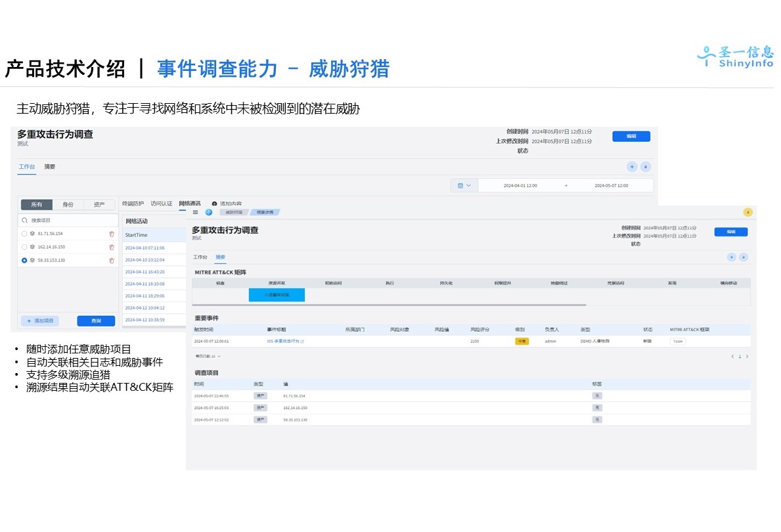This screenshot has height=532, width=781.
Task: Open the 摘要 tab in the back window
Action: [50, 167]
